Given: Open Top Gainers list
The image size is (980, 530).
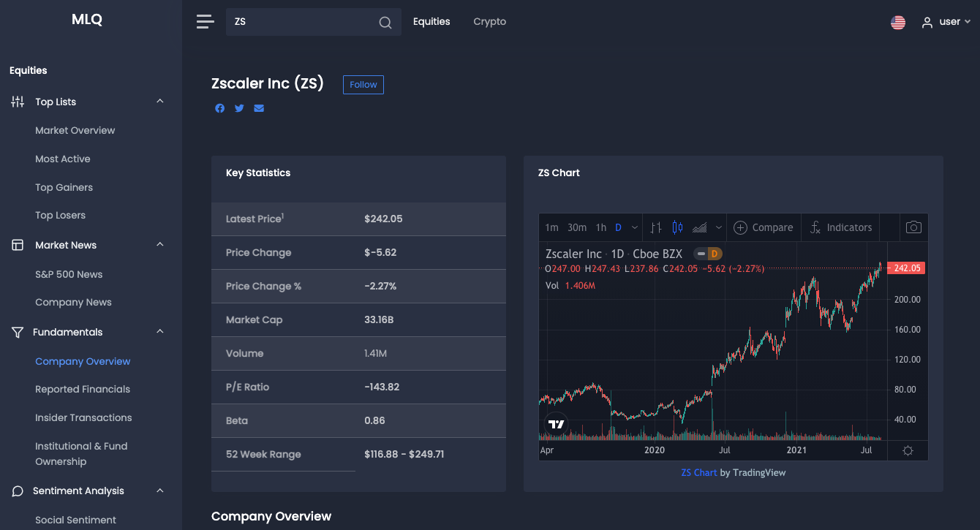Looking at the screenshot, I should (x=64, y=187).
